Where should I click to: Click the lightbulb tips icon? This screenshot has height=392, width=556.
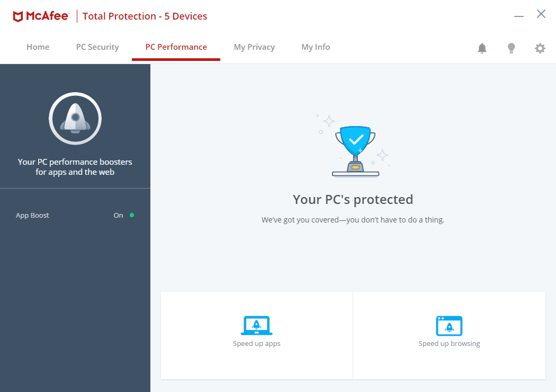pos(511,48)
